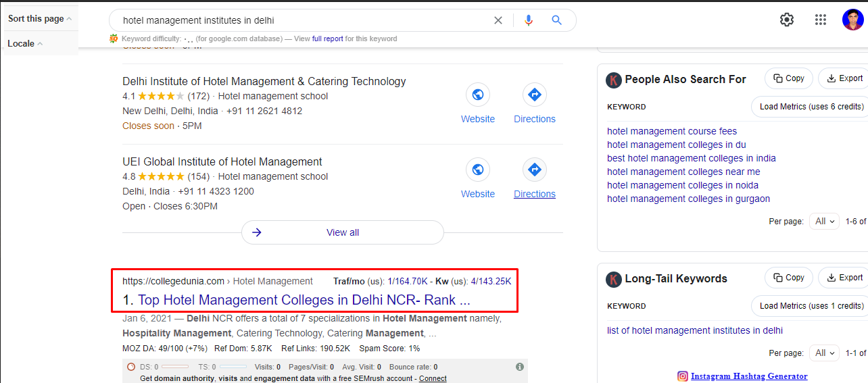Click Directions icon for UEI Global Institute
The width and height of the screenshot is (868, 383).
pyautogui.click(x=534, y=170)
